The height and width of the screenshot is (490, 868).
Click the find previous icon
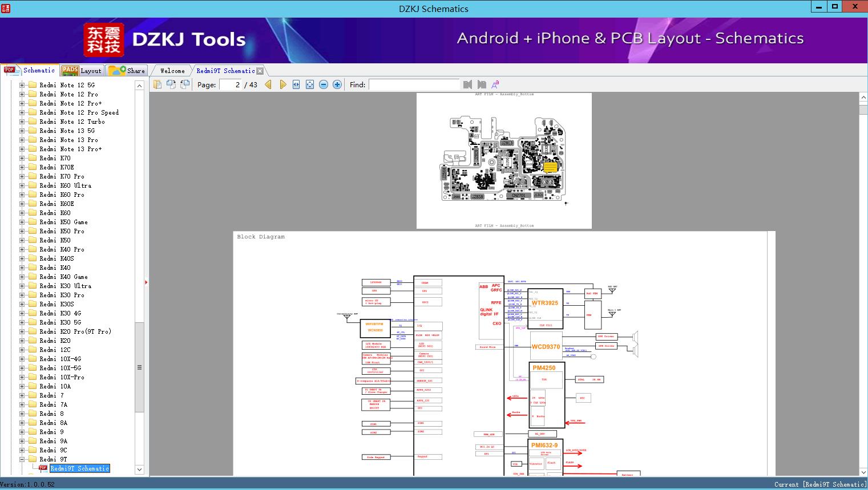point(468,84)
